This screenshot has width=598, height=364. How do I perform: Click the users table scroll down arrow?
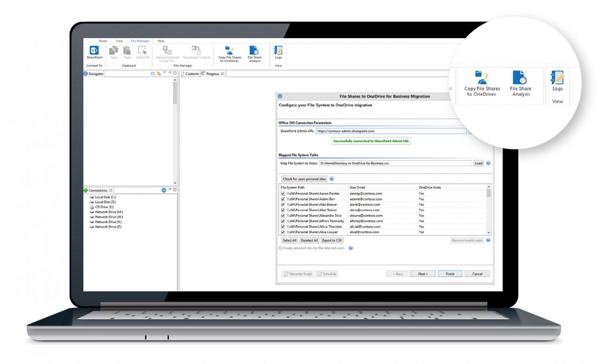click(489, 232)
